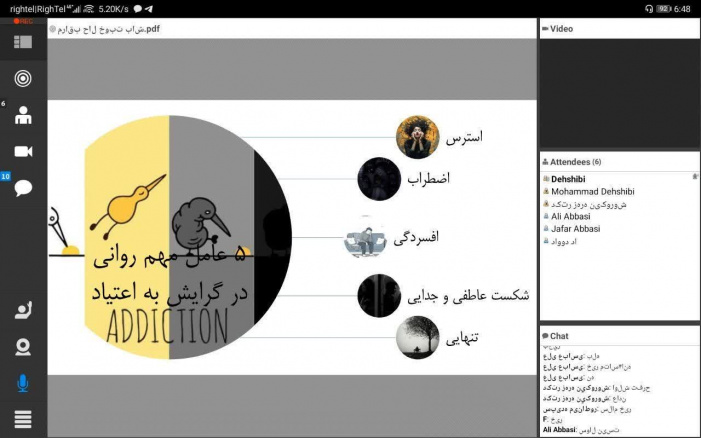Click the استرس label on the slide

click(464, 137)
